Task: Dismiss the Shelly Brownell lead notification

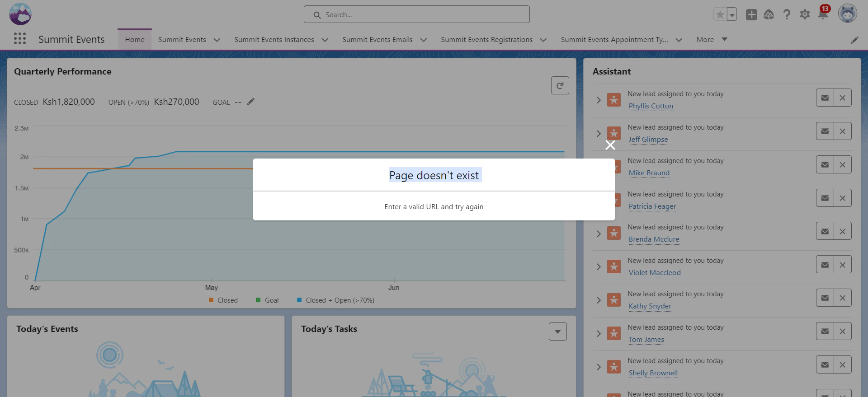Action: click(842, 364)
